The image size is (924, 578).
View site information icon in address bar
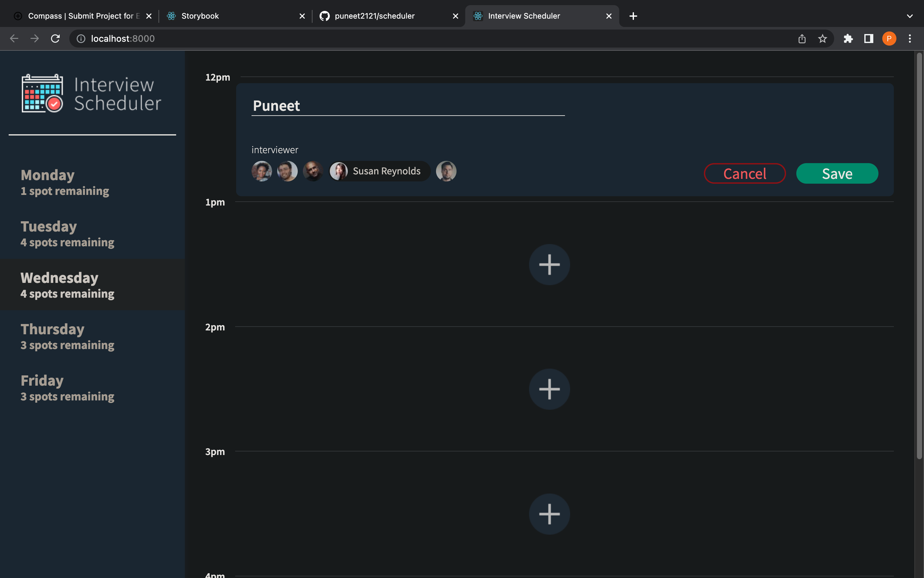click(x=81, y=39)
